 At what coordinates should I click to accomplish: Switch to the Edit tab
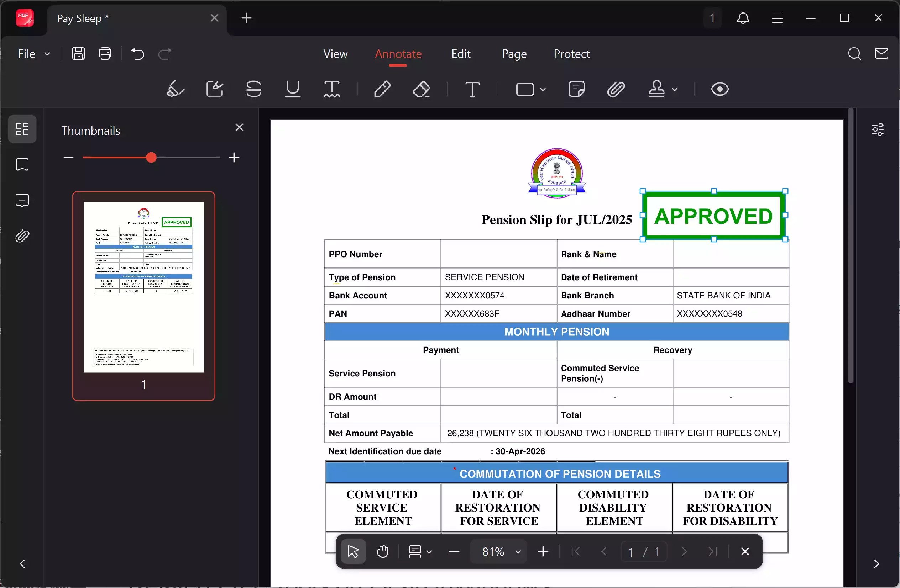click(461, 54)
